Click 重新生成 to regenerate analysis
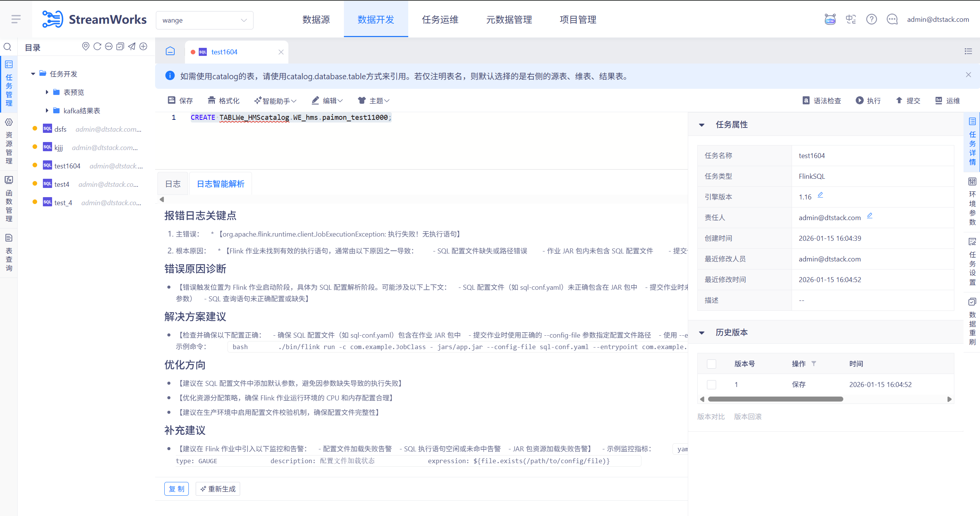980x516 pixels. tap(218, 489)
